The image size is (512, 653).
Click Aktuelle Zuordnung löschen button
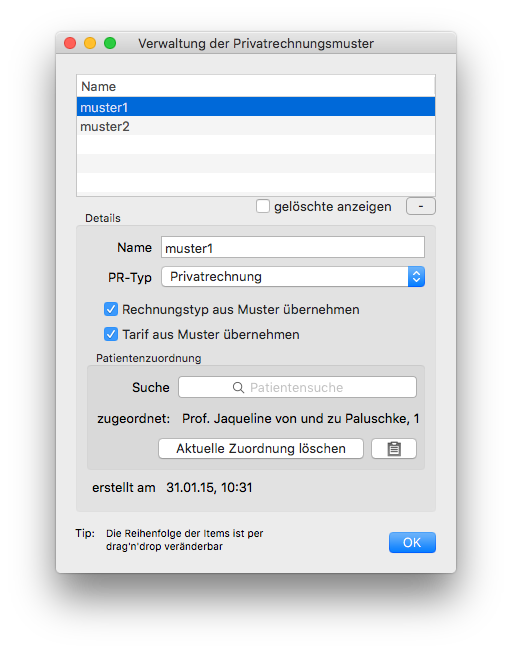pyautogui.click(x=261, y=449)
